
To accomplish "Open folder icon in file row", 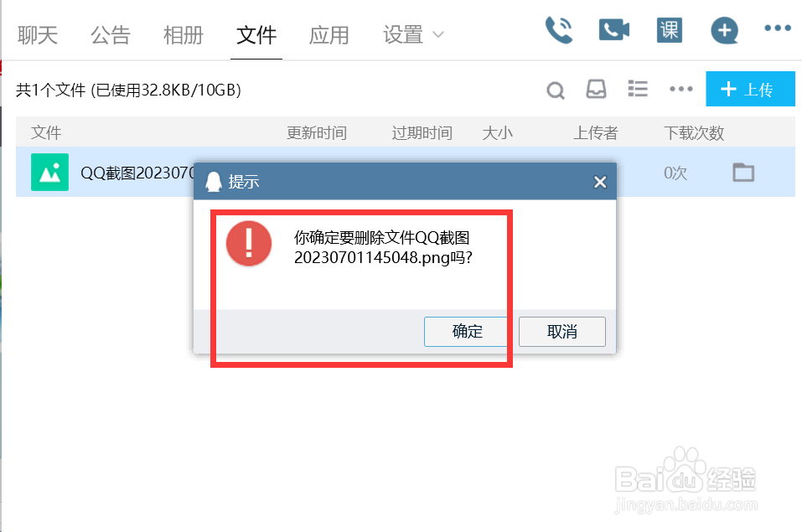I will (x=743, y=173).
